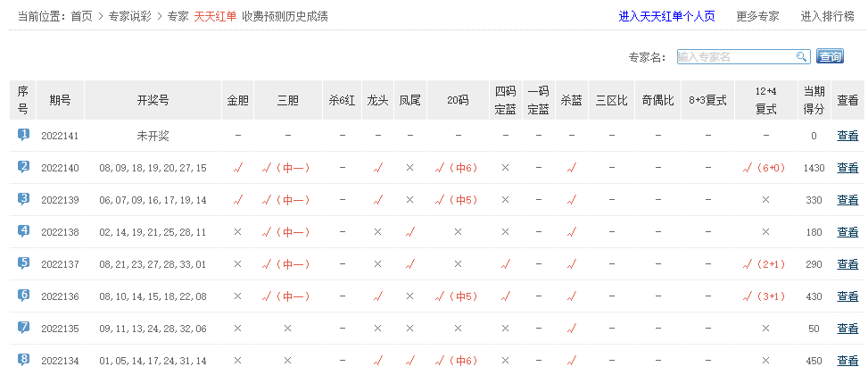The image size is (868, 375).
Task: Click the row 1 number badge icon
Action: 23,135
